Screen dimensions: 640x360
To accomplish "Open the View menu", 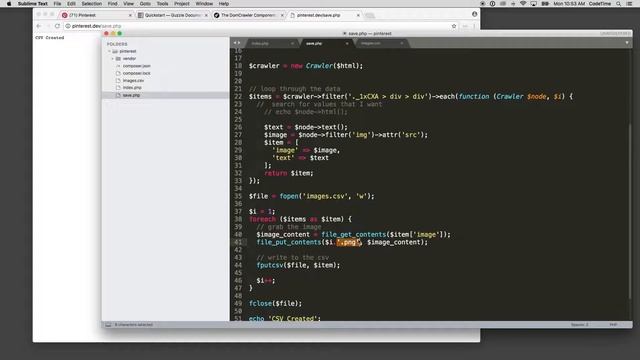I will (x=129, y=4).
